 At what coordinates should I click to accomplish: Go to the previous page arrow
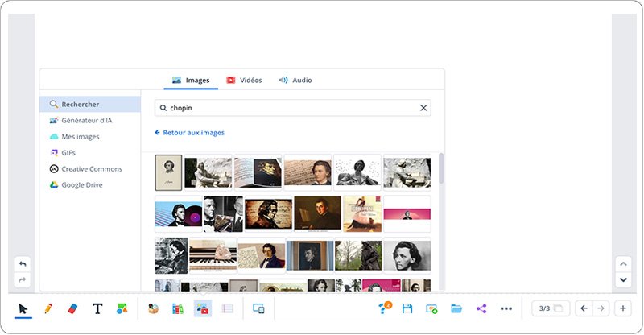click(x=584, y=308)
